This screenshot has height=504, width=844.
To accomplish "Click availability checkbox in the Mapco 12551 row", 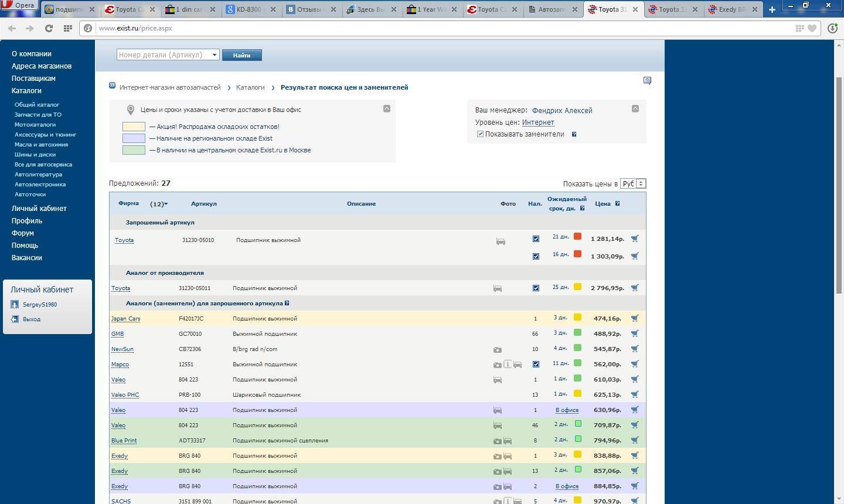I will 536,365.
